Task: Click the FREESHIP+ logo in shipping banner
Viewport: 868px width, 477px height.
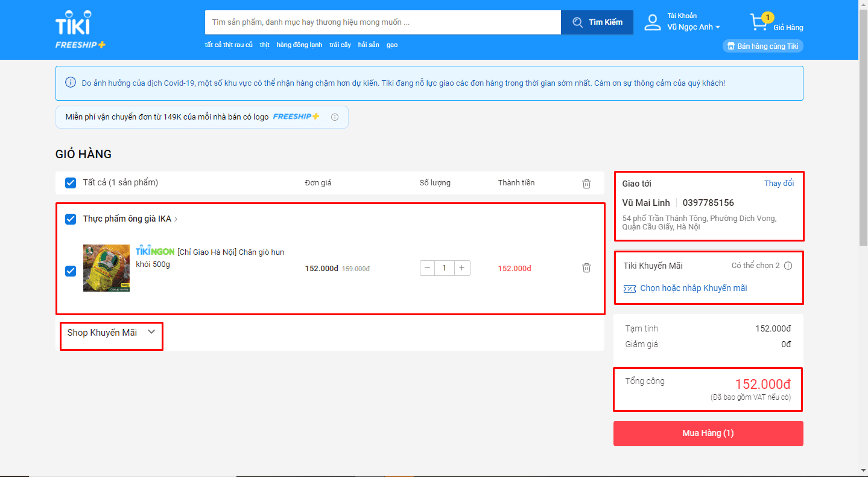Action: point(296,117)
